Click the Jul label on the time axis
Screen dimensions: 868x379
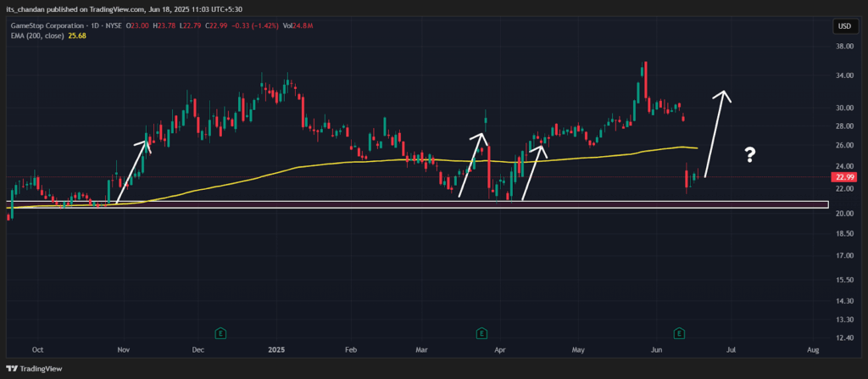click(x=732, y=350)
